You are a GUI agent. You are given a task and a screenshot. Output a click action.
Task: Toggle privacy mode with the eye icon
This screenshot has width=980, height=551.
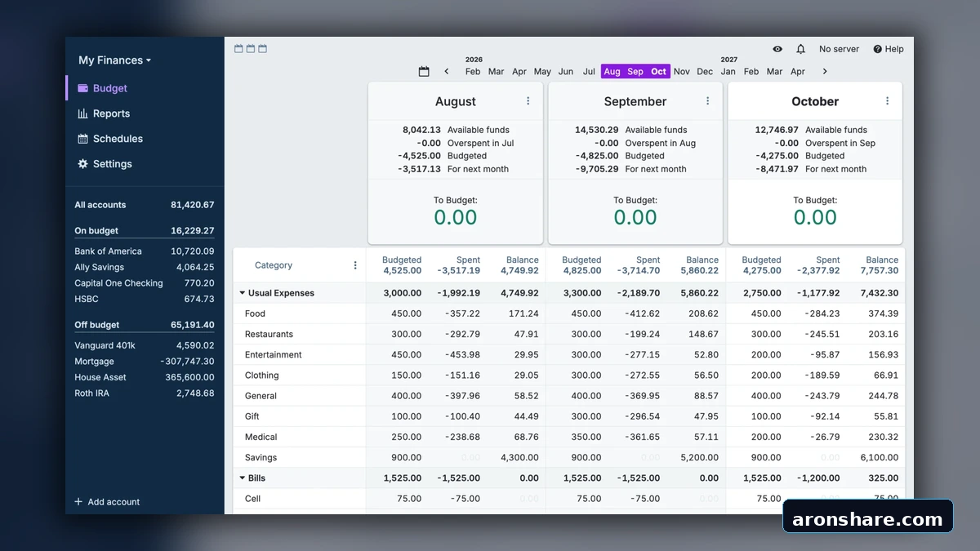click(x=777, y=49)
